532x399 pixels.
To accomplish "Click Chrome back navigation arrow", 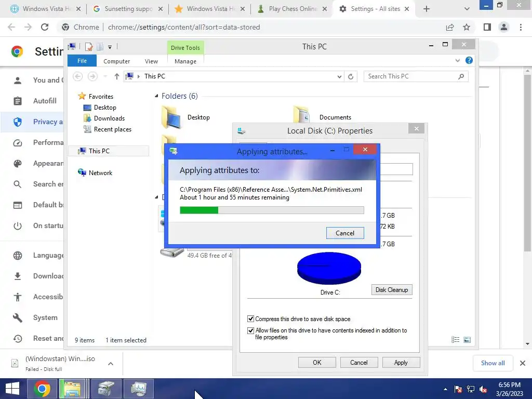I will point(11,27).
